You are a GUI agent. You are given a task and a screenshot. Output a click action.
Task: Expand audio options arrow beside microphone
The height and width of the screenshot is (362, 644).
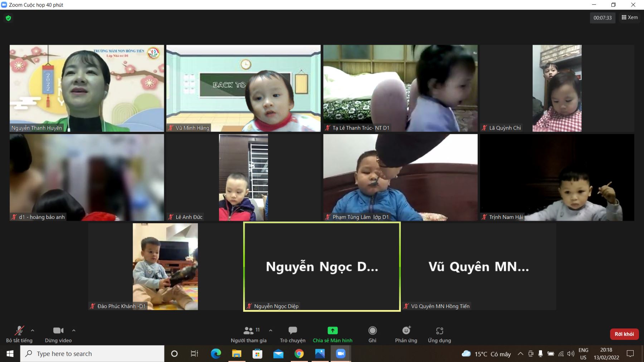[33, 331]
